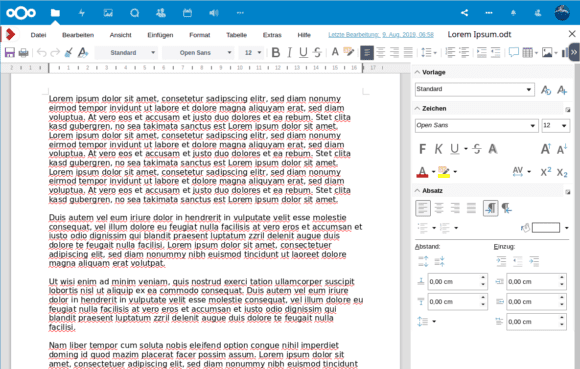Open Zeichen more options button
Image resolution: width=580 pixels, height=369 pixels.
[x=567, y=109]
